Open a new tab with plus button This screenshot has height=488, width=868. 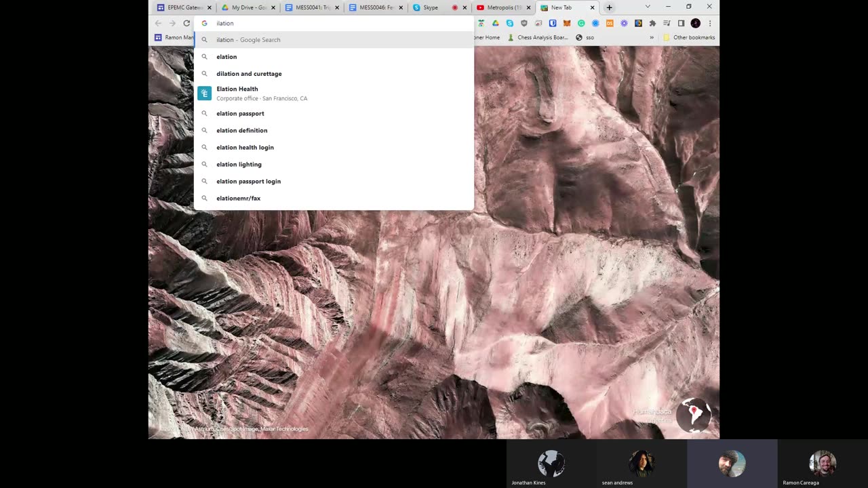(609, 7)
